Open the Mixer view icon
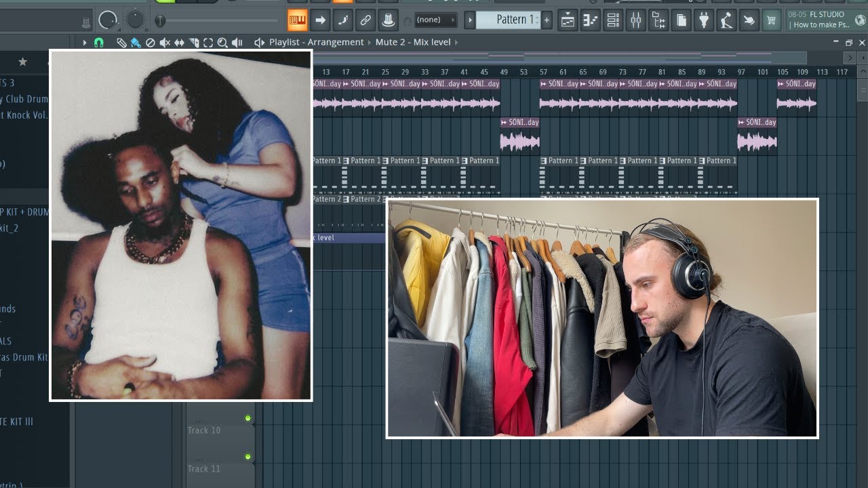 [635, 20]
